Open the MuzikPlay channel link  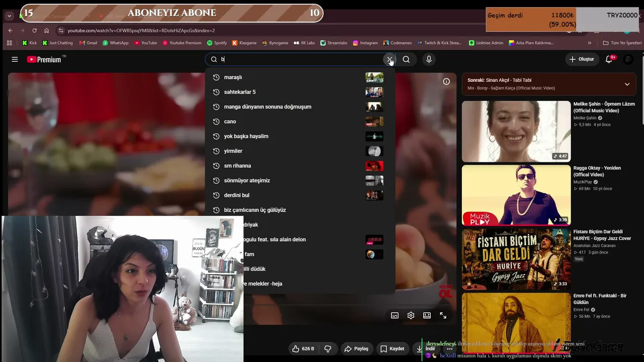pos(583,182)
